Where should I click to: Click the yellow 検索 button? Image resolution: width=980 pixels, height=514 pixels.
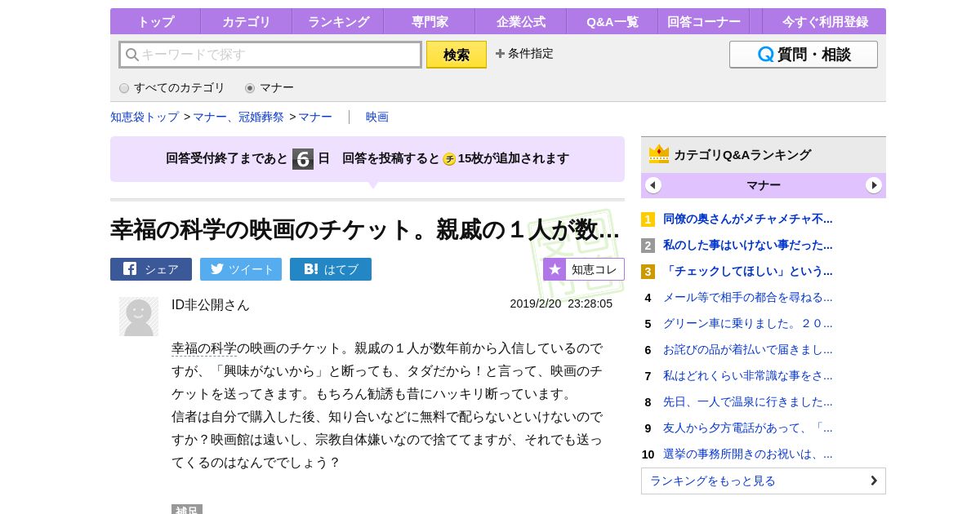click(x=457, y=55)
